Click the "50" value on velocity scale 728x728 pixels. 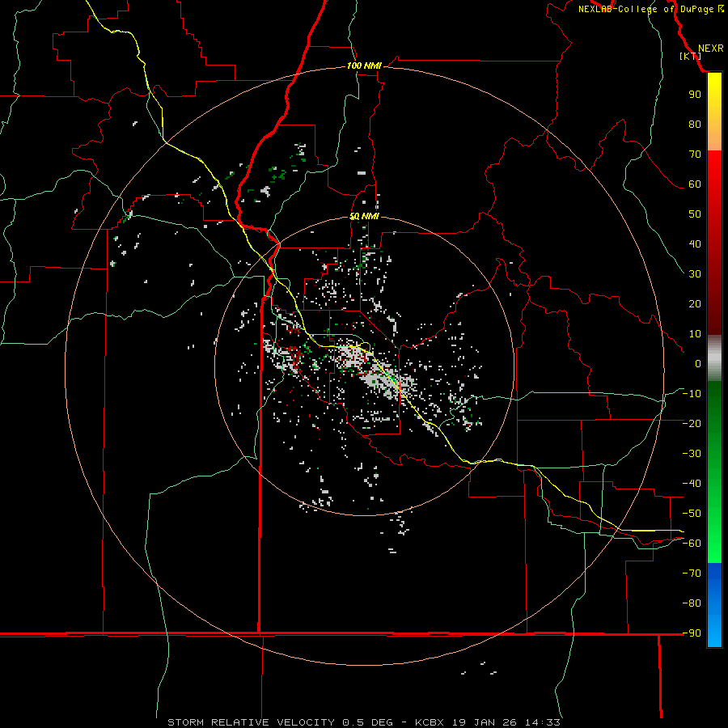pos(695,214)
